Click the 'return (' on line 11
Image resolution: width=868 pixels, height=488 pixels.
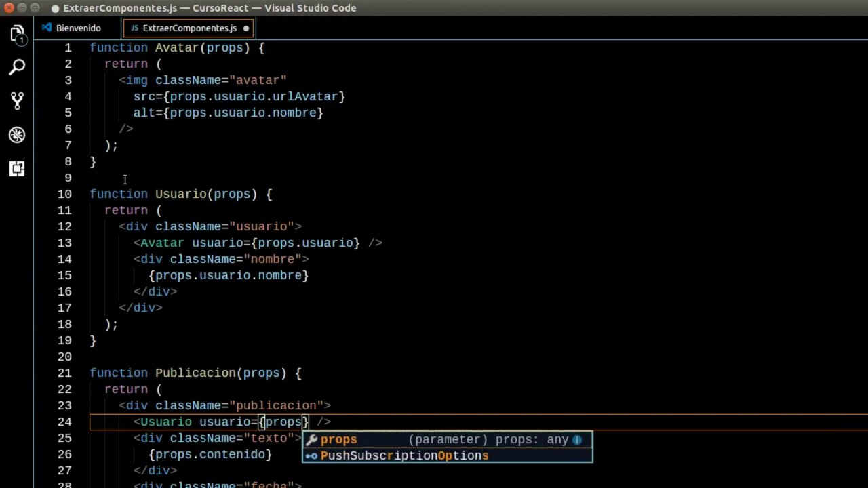pyautogui.click(x=133, y=210)
